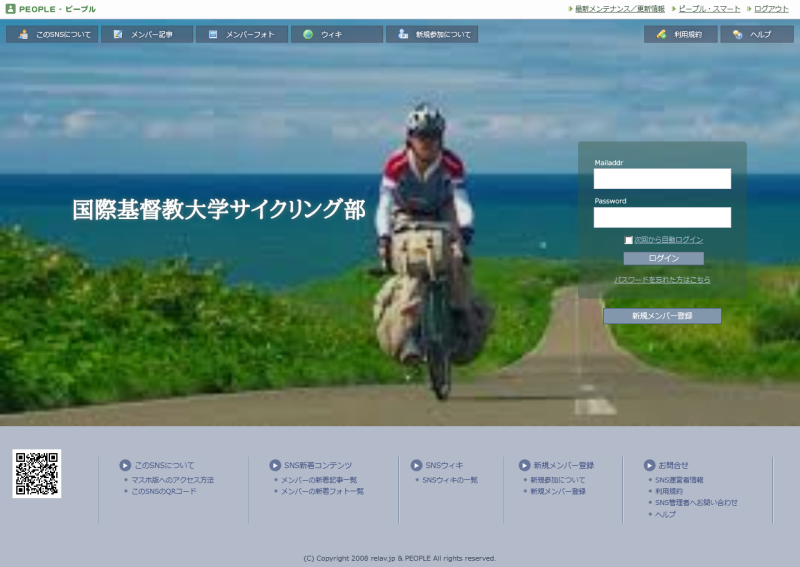Open the ログアウト link in top bar
The height and width of the screenshot is (567, 800).
(x=771, y=8)
